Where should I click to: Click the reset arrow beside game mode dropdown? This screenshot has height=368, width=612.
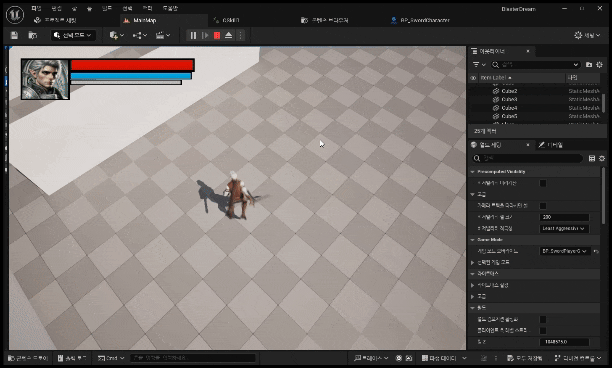tap(596, 251)
